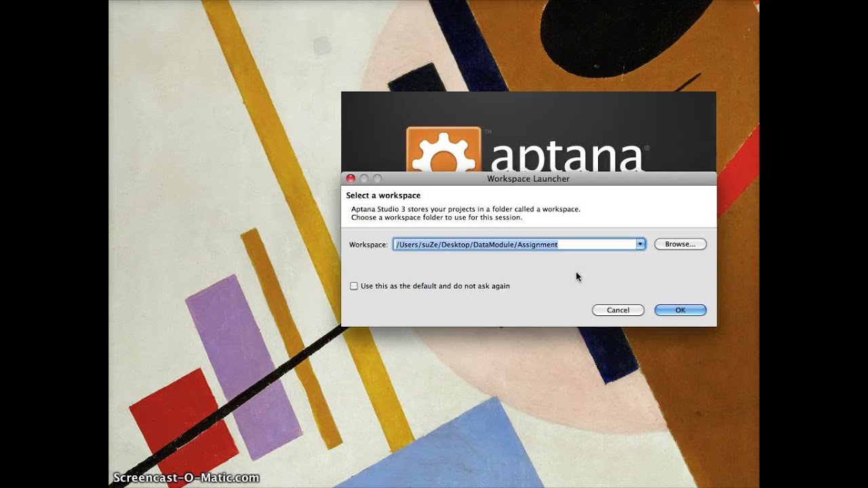868x488 pixels.
Task: Click the Cancel button
Action: click(x=618, y=310)
